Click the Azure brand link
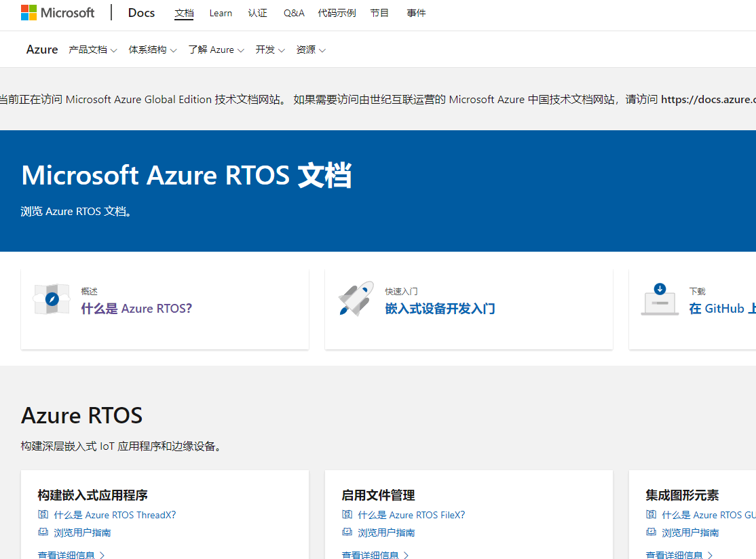The width and height of the screenshot is (756, 559). 42,50
